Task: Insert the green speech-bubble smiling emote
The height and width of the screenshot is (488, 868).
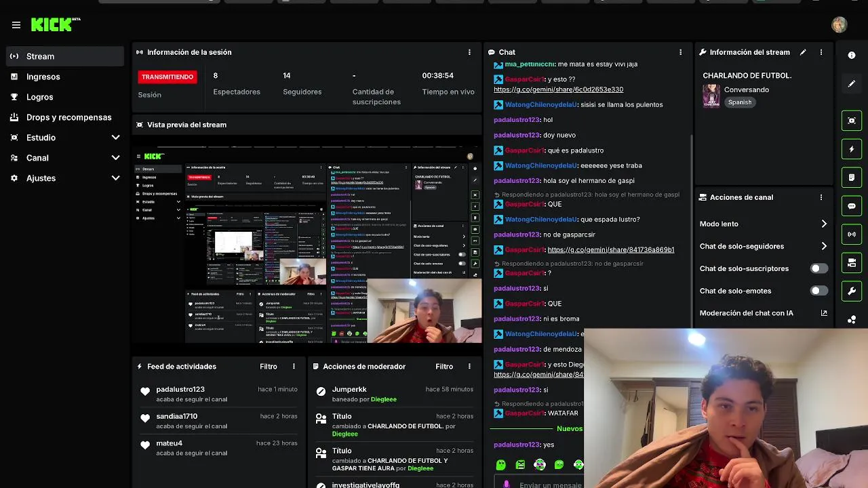Action: point(559,465)
